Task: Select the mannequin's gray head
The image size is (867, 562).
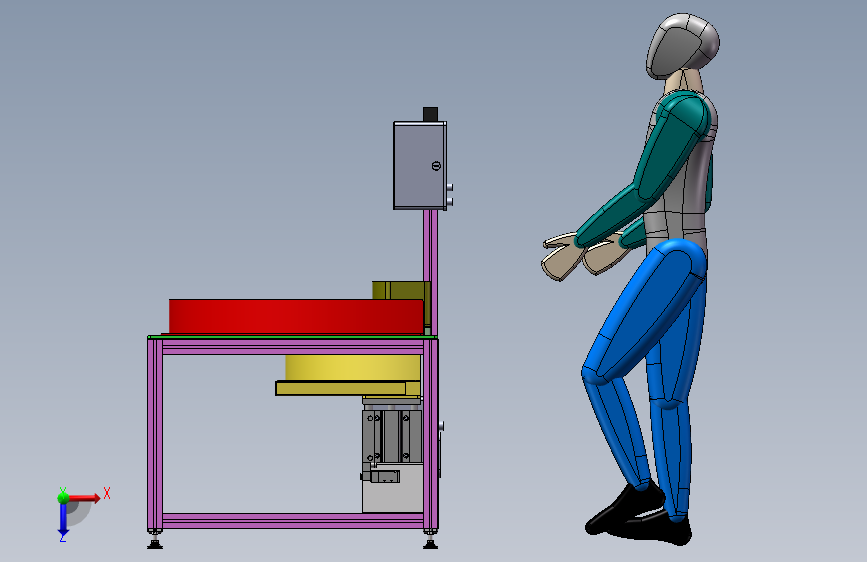Action: pos(682,46)
